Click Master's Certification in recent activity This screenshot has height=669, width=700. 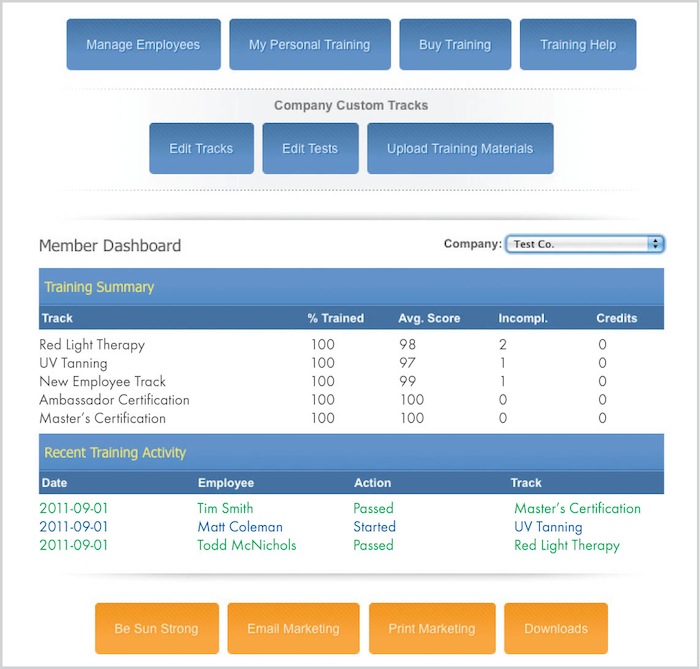(x=577, y=508)
